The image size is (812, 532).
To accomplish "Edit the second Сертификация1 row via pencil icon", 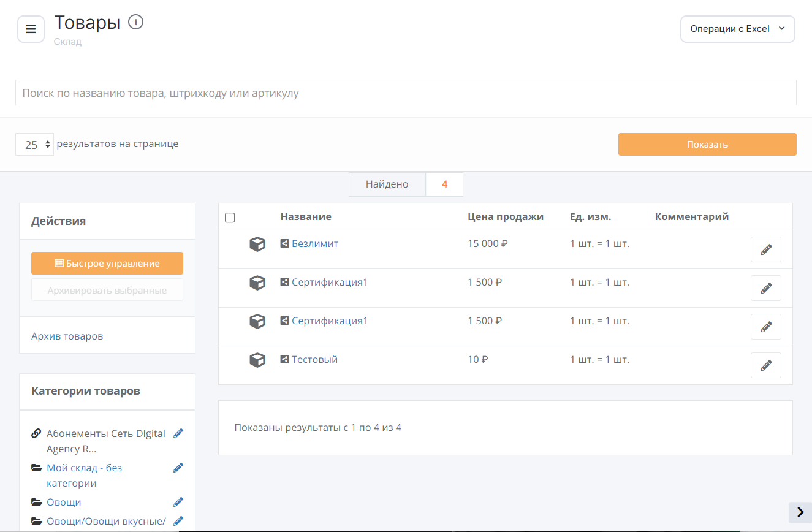I will pos(765,327).
